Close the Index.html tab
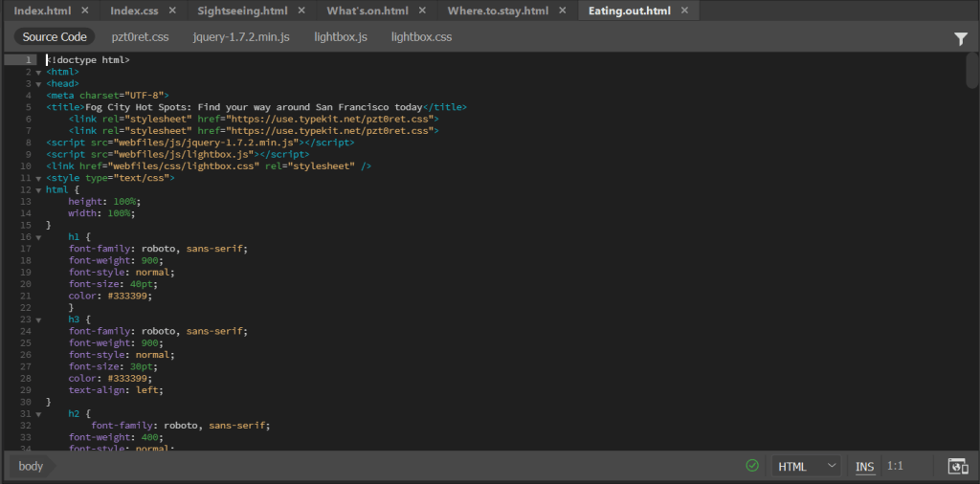980x484 pixels. pos(85,11)
